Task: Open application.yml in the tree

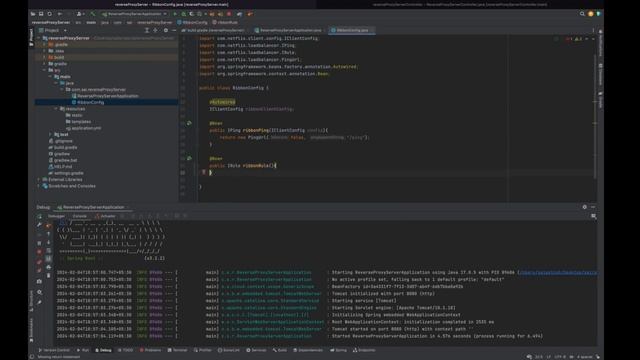Action: [83, 128]
